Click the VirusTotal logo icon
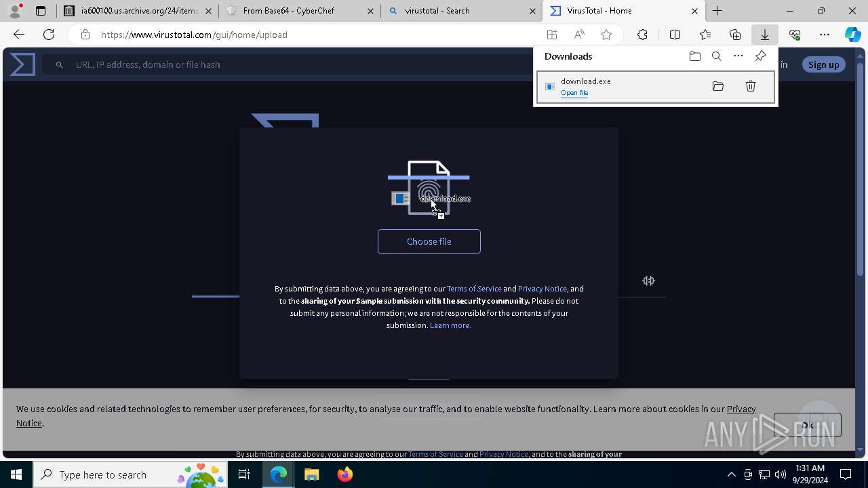 tap(22, 64)
